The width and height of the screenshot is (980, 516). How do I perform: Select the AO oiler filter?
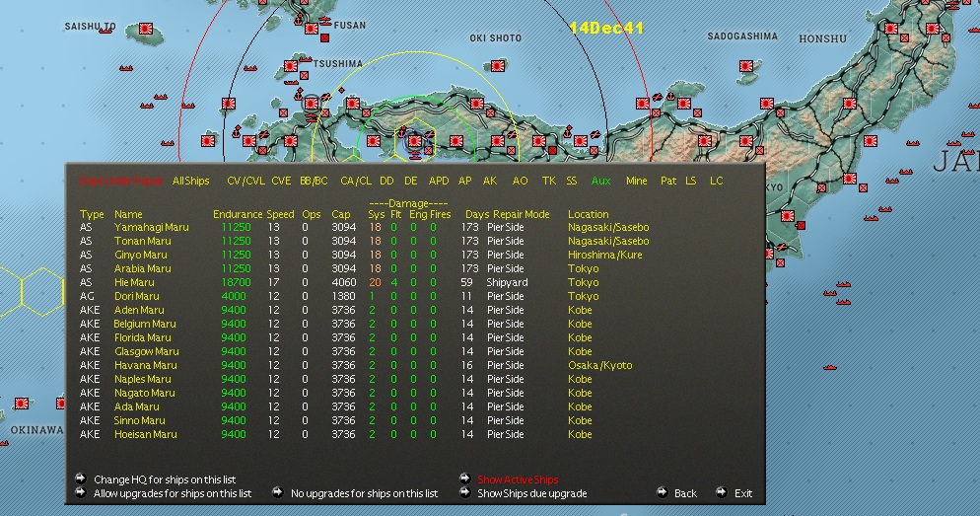pyautogui.click(x=520, y=181)
